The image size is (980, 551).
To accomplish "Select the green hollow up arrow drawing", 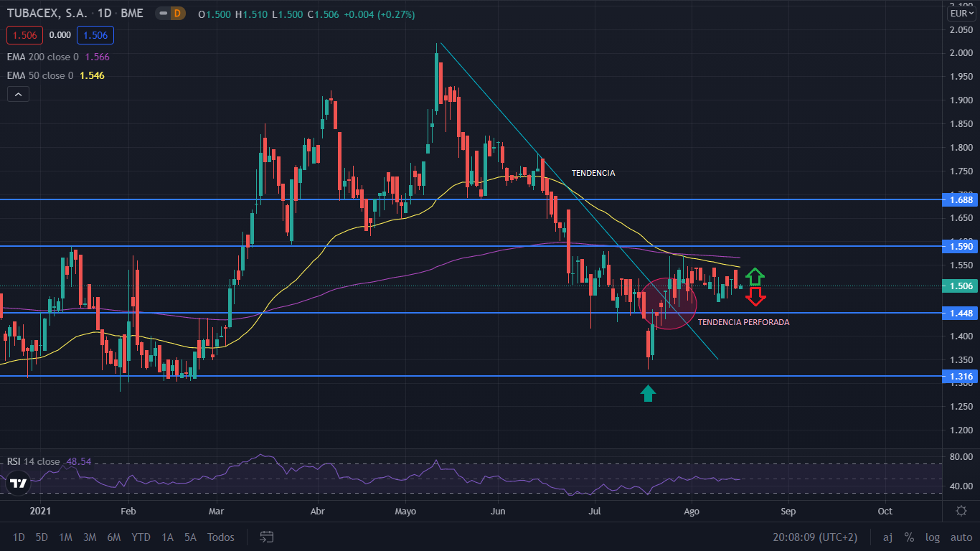I will (x=755, y=275).
